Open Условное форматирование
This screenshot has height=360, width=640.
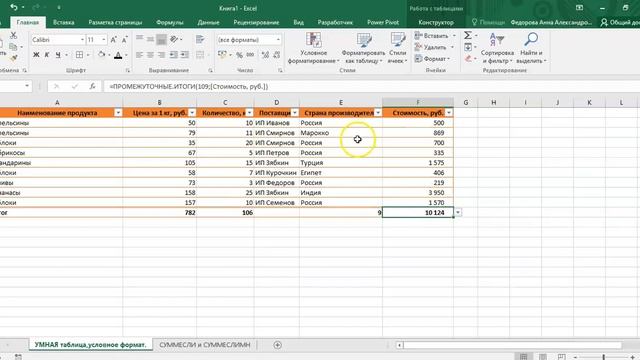pos(313,48)
